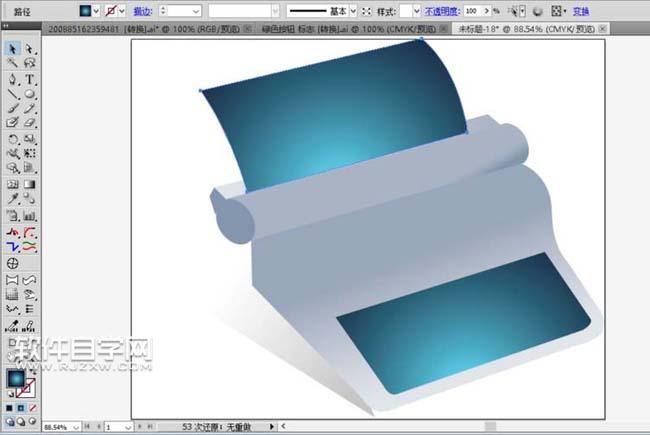Screen dimensions: 650x435
Task: Select the Pencil tool
Action: 29,108
